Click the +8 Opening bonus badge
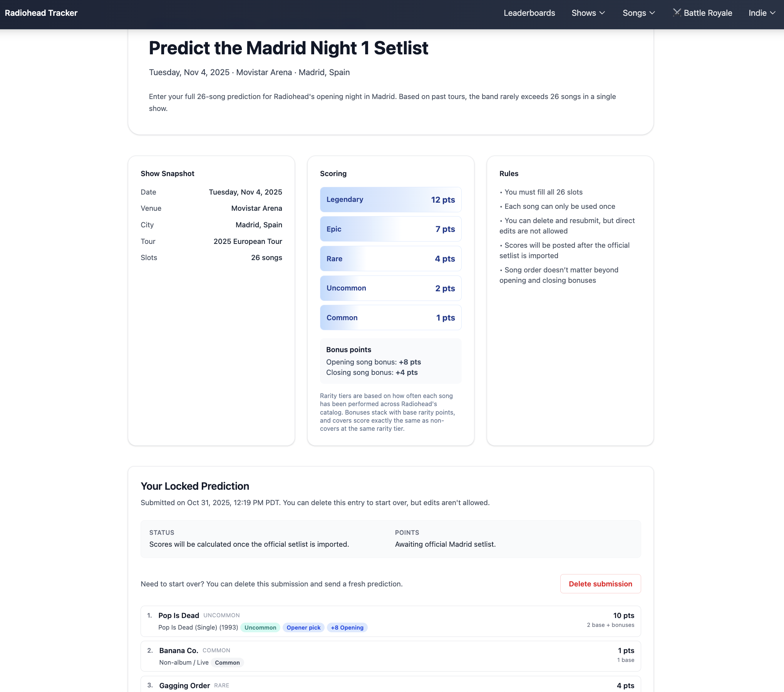 [x=347, y=628]
